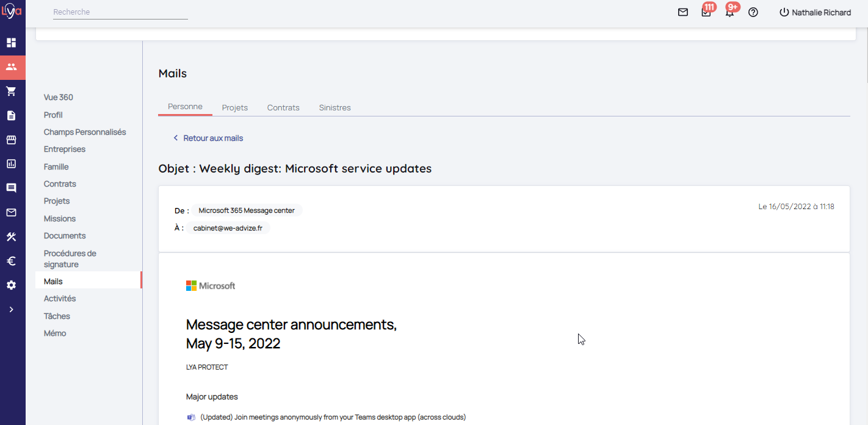This screenshot has height=425, width=868.
Task: Click the euro currency sidebar icon
Action: click(x=11, y=261)
